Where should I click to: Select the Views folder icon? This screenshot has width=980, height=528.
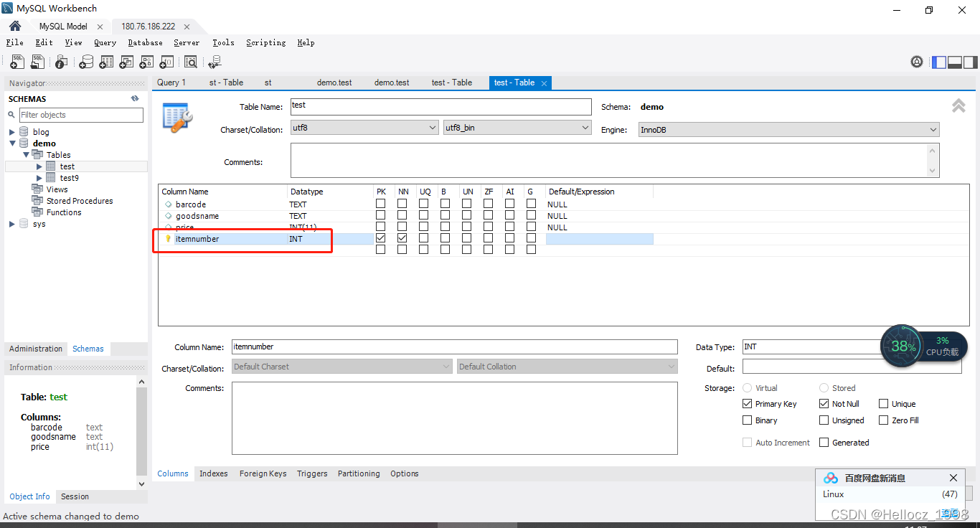click(37, 189)
